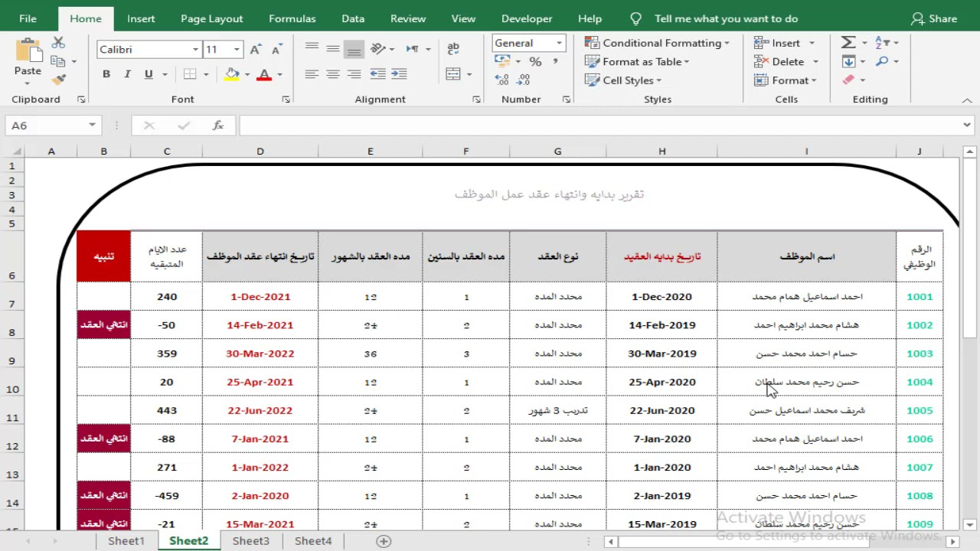980x551 pixels.
Task: Click the Paste clipboard icon
Action: 28,50
